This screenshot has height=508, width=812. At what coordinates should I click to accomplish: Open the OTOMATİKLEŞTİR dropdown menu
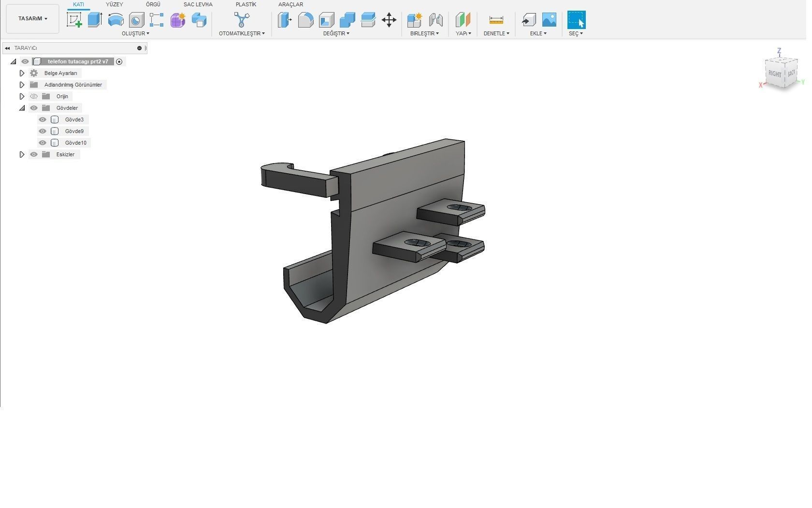pyautogui.click(x=242, y=33)
